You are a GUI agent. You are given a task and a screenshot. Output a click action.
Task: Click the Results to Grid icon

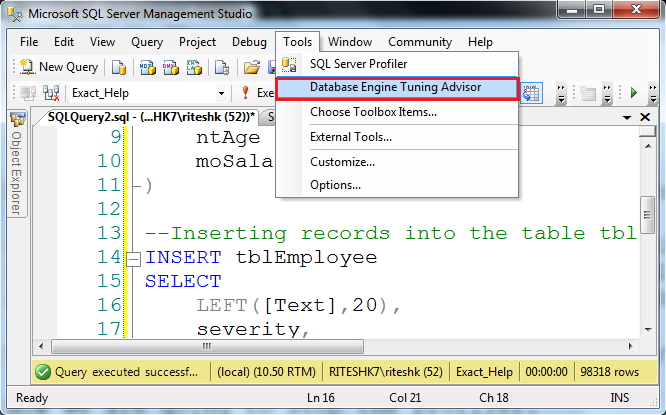click(x=531, y=93)
